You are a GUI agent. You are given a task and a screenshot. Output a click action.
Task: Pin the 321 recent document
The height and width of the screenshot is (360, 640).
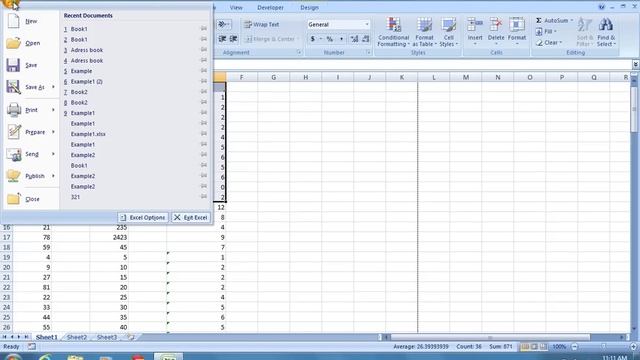(x=204, y=196)
